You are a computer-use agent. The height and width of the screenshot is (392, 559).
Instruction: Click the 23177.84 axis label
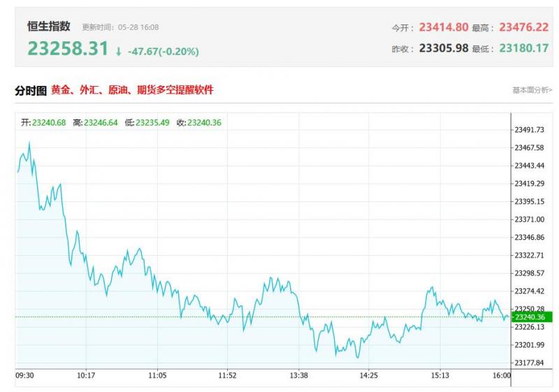530,363
